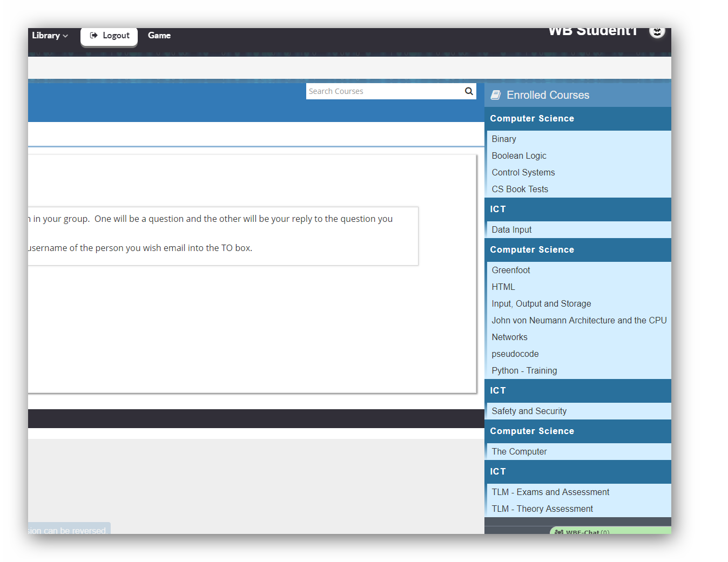Open the Binary course
Image resolution: width=728 pixels, height=562 pixels.
tap(504, 139)
